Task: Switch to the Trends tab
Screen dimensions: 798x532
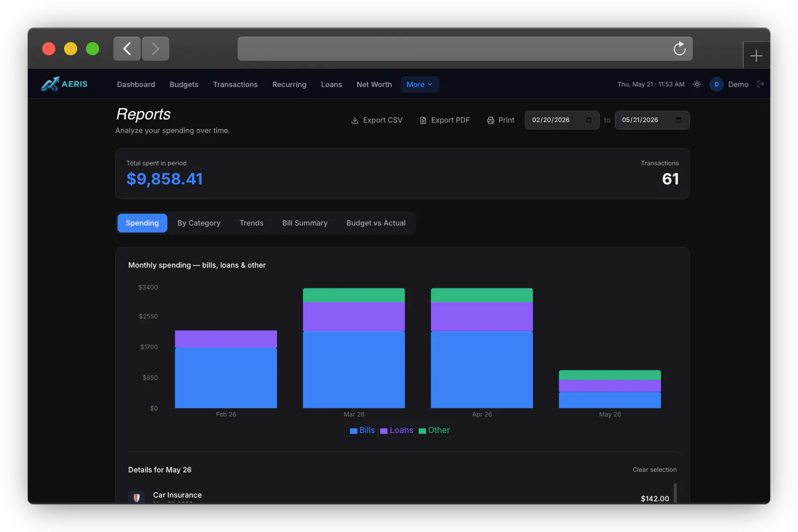Action: [x=251, y=223]
